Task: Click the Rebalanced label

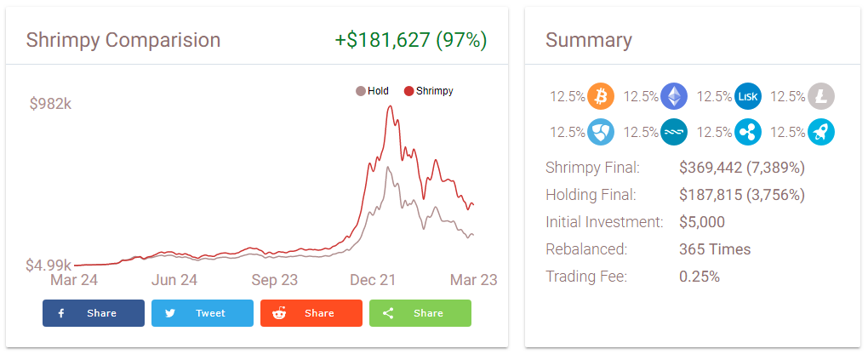Action: pos(586,249)
